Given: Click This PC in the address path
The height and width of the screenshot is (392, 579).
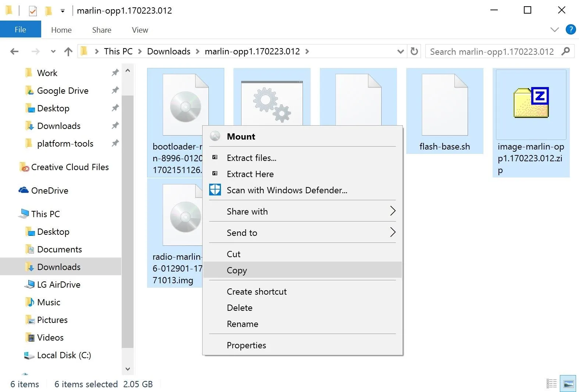Looking at the screenshot, I should click(x=118, y=51).
